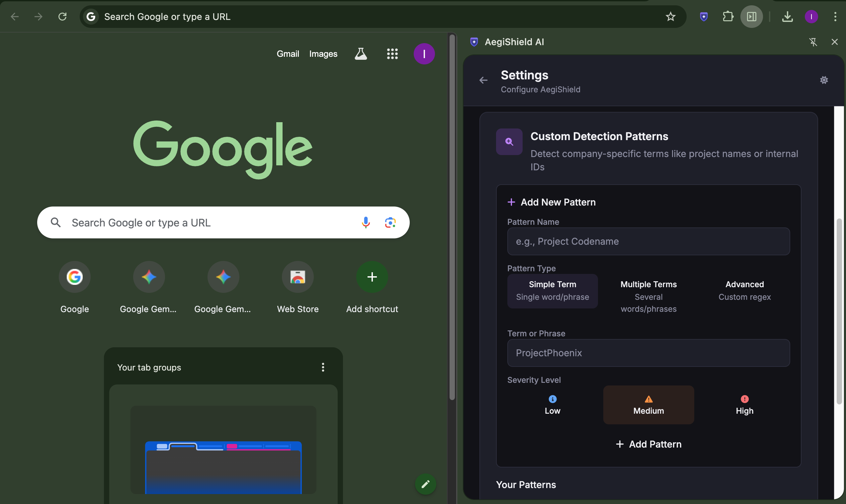Start voice search with the microphone icon

click(366, 222)
